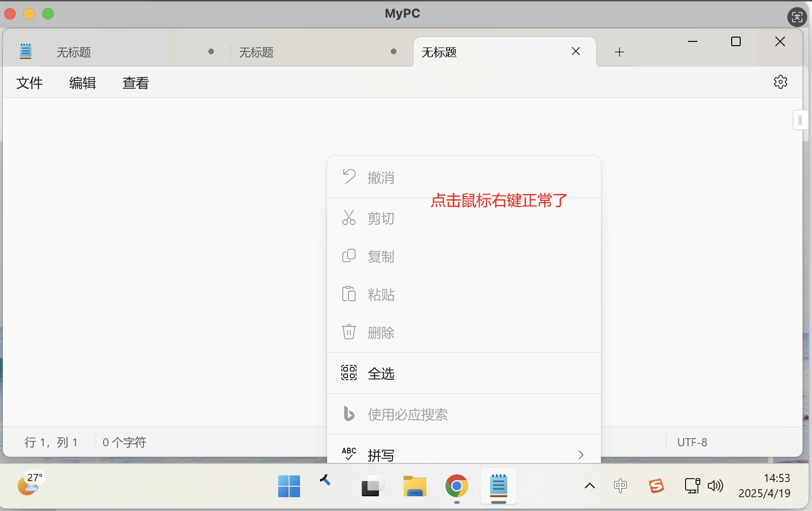Show hidden tray icons chevron
The height and width of the screenshot is (511, 812).
[x=590, y=486]
